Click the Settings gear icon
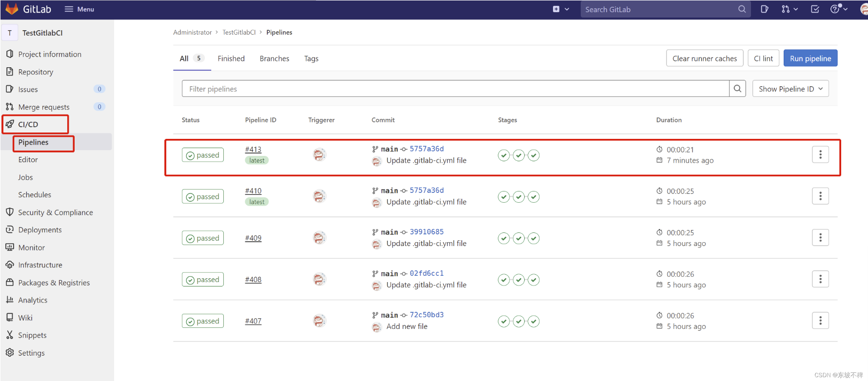 [10, 352]
